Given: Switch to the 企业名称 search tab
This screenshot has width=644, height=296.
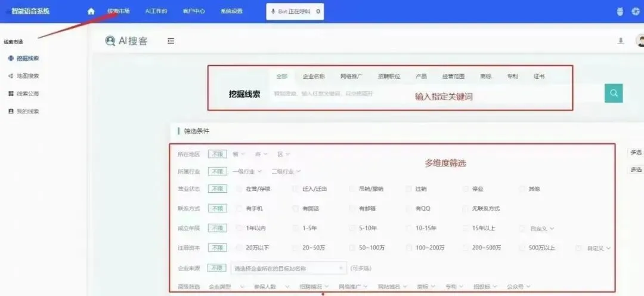Looking at the screenshot, I should tap(314, 76).
